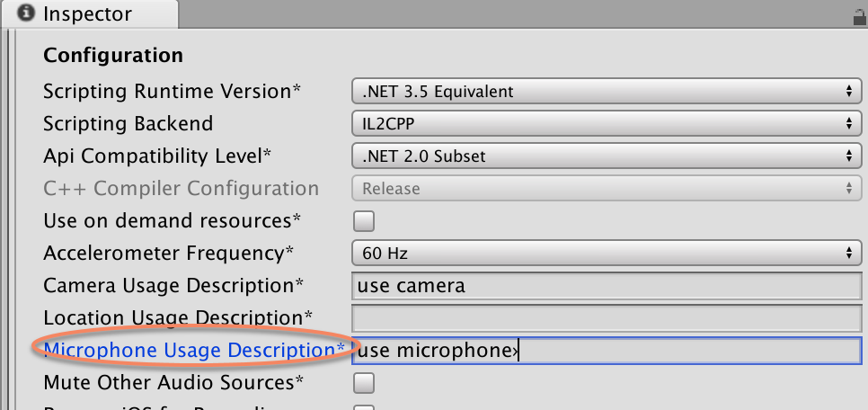The image size is (868, 410).
Task: Click the Inspector info icon
Action: coord(27,14)
